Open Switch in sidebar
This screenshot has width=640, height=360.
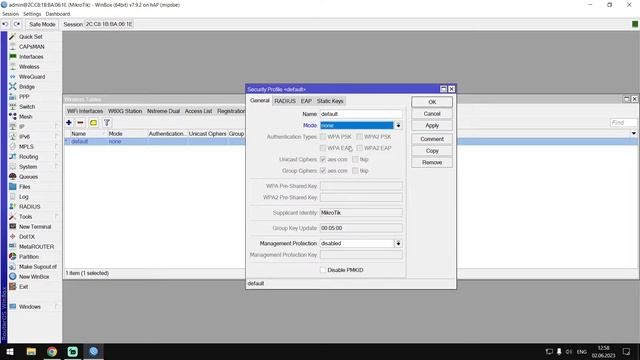click(x=27, y=107)
